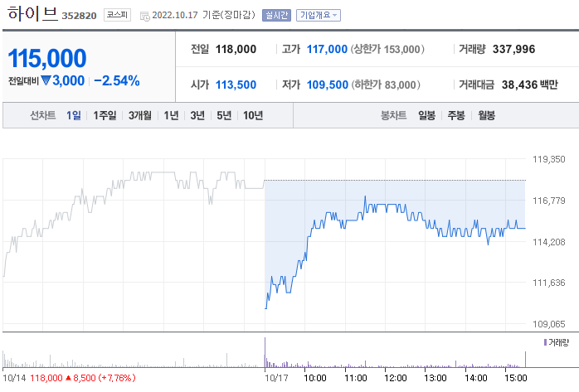Click the upper limit text 상한가 153,000

(x=387, y=49)
